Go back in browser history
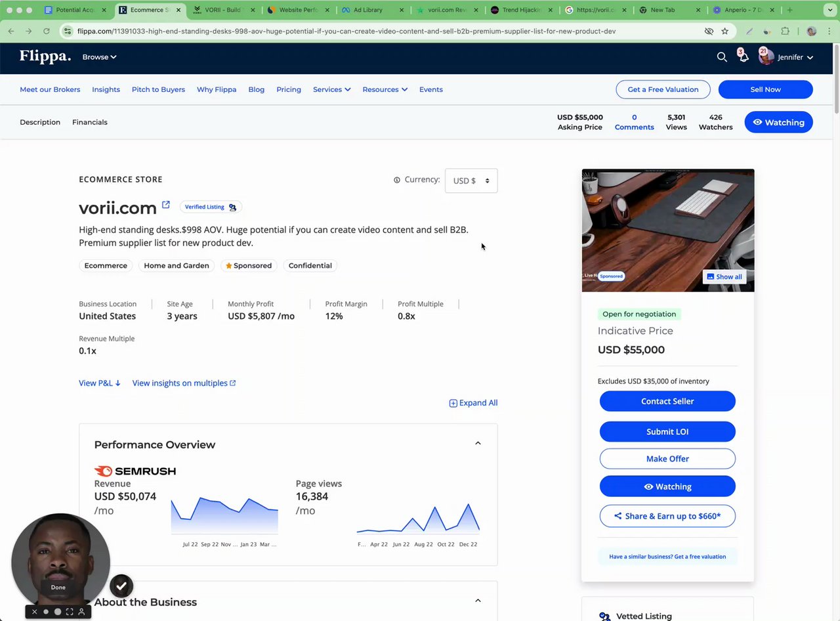The height and width of the screenshot is (621, 840). click(x=11, y=31)
